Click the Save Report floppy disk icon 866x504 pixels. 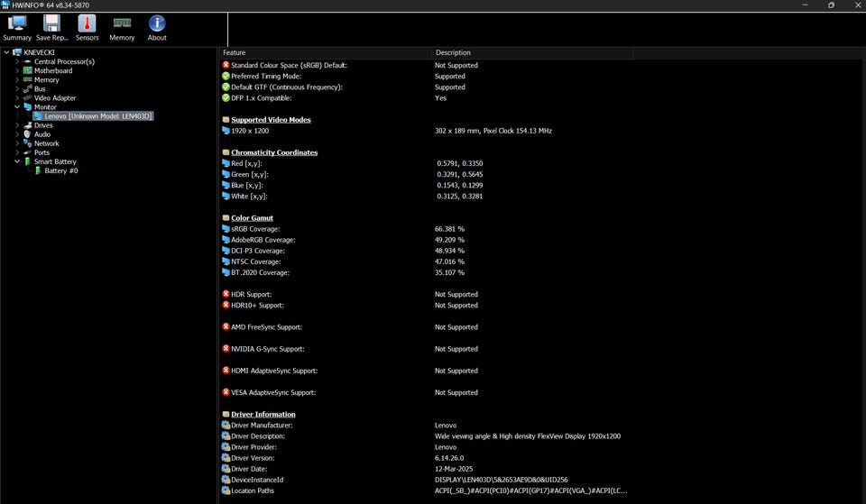51,24
